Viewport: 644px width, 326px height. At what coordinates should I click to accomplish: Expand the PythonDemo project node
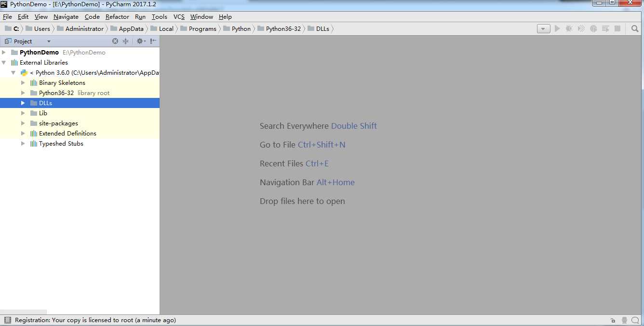4,53
